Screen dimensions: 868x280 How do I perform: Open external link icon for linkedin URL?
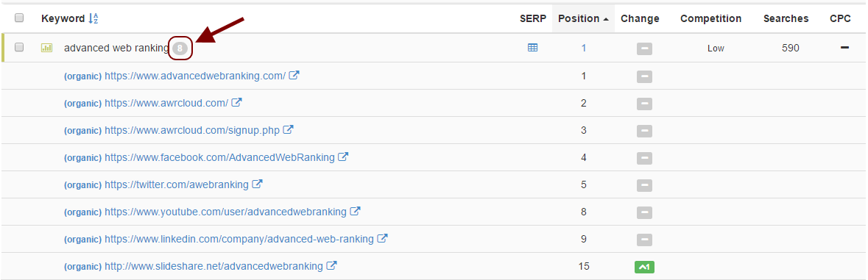point(383,239)
